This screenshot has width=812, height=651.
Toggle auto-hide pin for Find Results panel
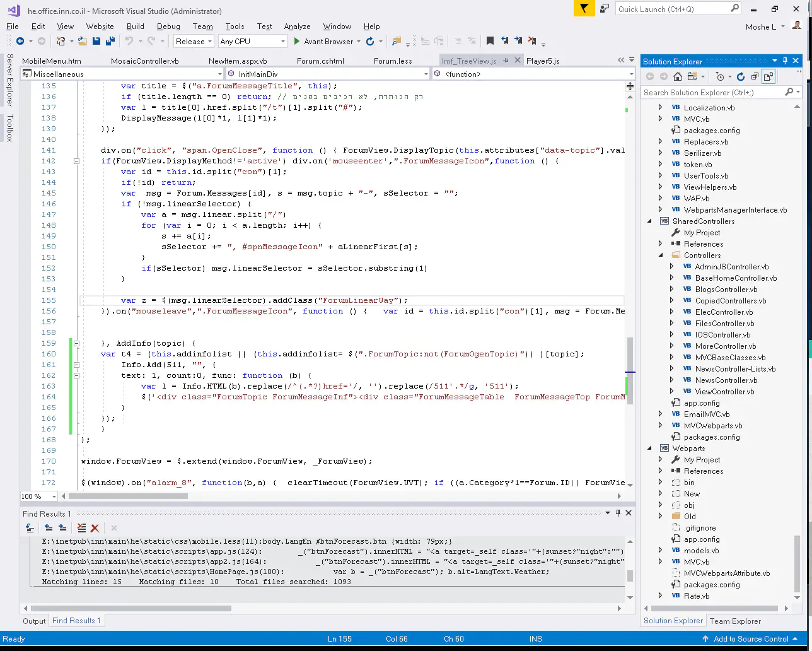618,513
